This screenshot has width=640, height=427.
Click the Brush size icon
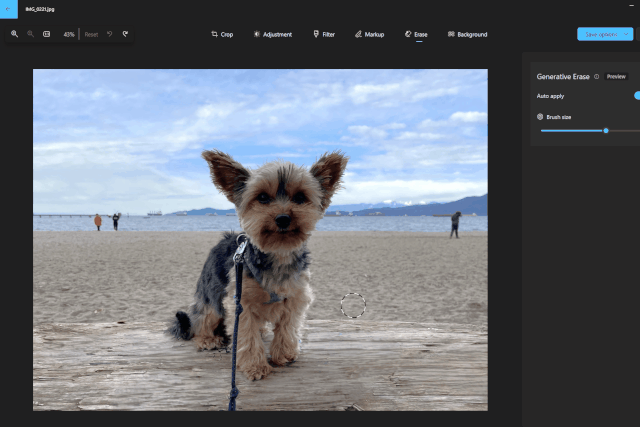[x=540, y=117]
